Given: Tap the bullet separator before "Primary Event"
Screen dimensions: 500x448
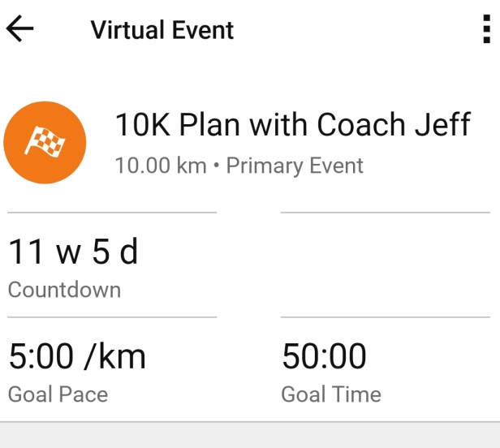Looking at the screenshot, I should click(x=218, y=166).
